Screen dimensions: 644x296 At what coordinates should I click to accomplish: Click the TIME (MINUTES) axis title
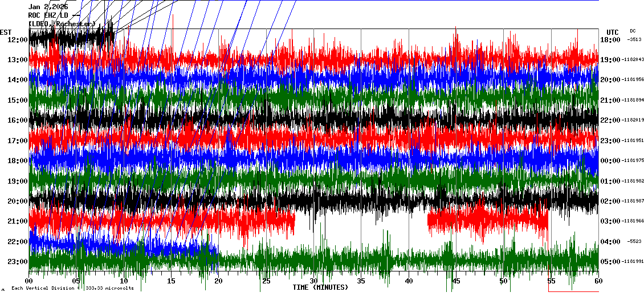coord(320,287)
